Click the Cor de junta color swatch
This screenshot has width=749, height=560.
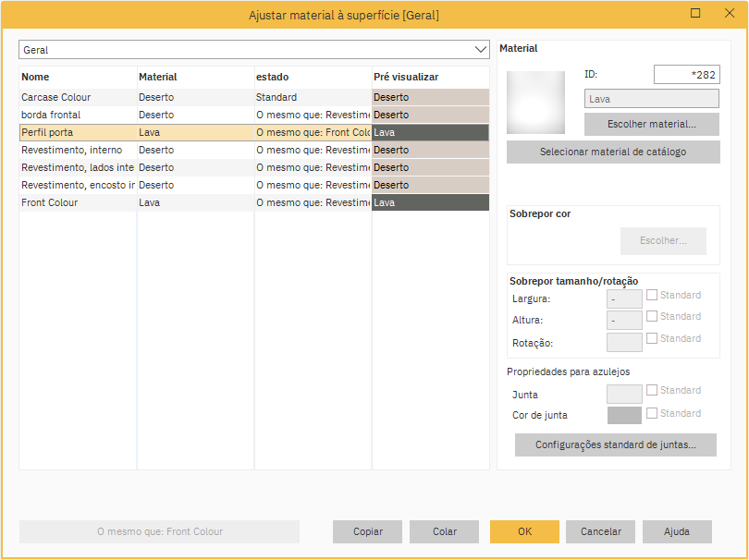click(624, 416)
